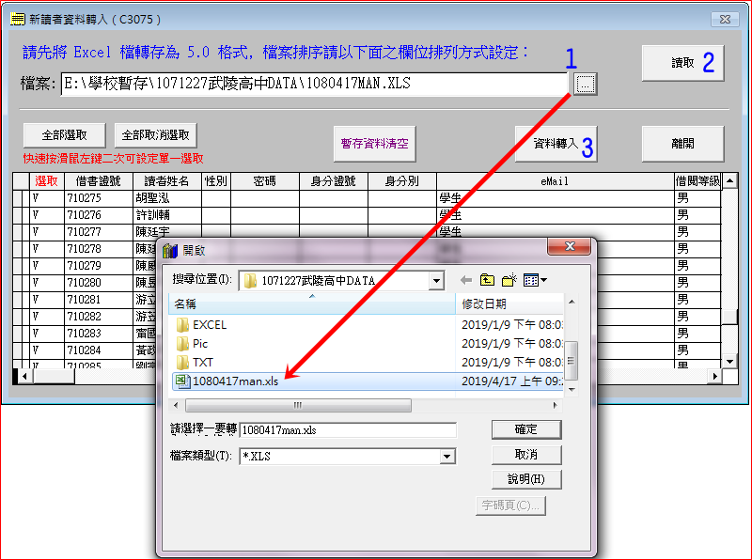This screenshot has height=560, width=752.
Task: Toggle 選取 mark for row 710279
Action: (46, 266)
